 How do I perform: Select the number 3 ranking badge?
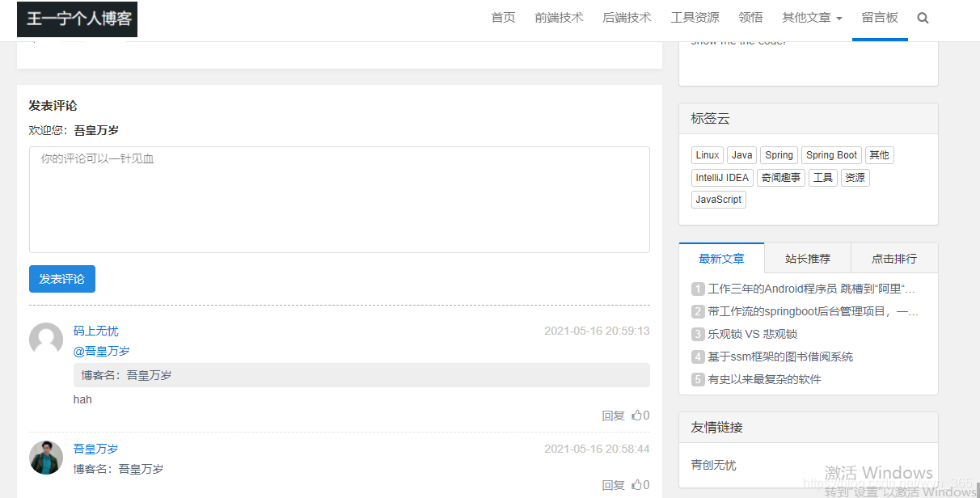(697, 334)
